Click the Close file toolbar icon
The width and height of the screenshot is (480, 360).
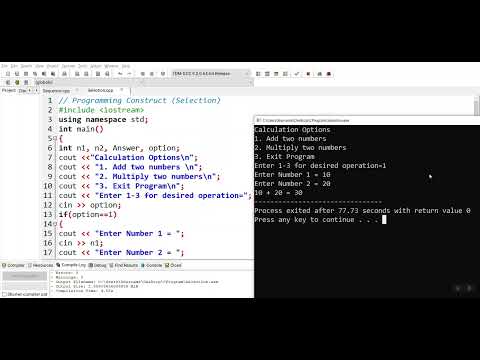[x=44, y=74]
